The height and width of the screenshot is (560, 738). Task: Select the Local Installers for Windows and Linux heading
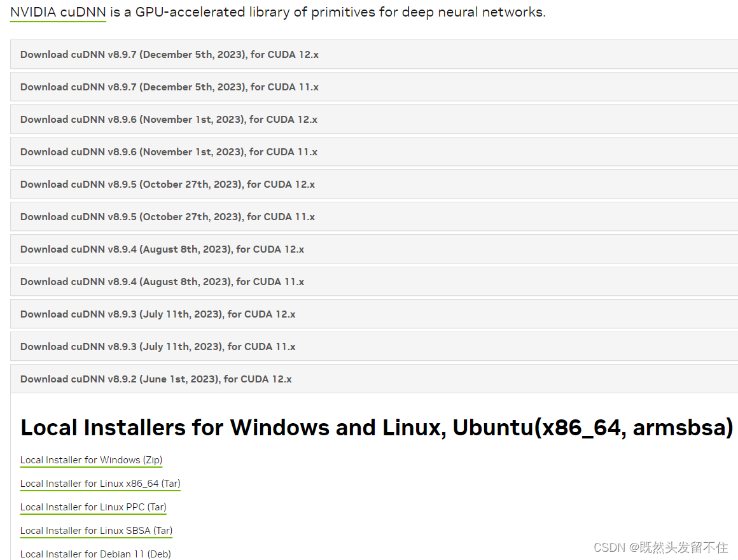377,428
